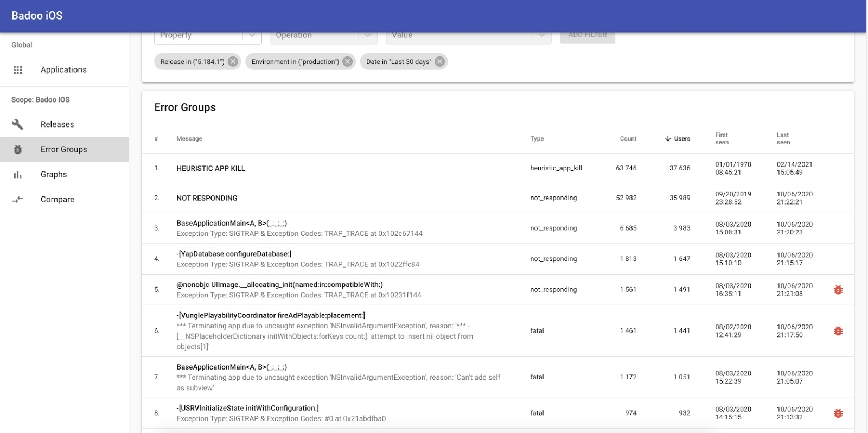Image resolution: width=868 pixels, height=433 pixels.
Task: Open the USRVInitializeState initWithConfiguration error
Action: coord(498,413)
